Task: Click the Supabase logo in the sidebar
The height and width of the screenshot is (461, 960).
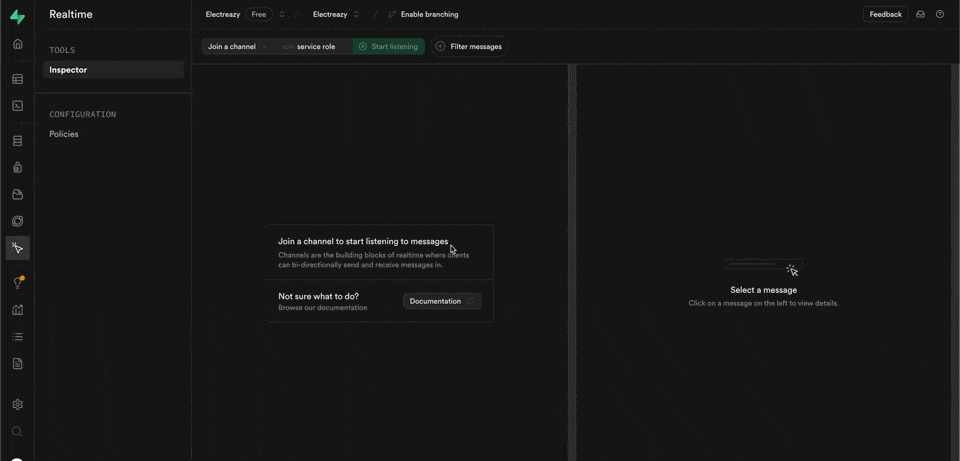Action: click(18, 17)
